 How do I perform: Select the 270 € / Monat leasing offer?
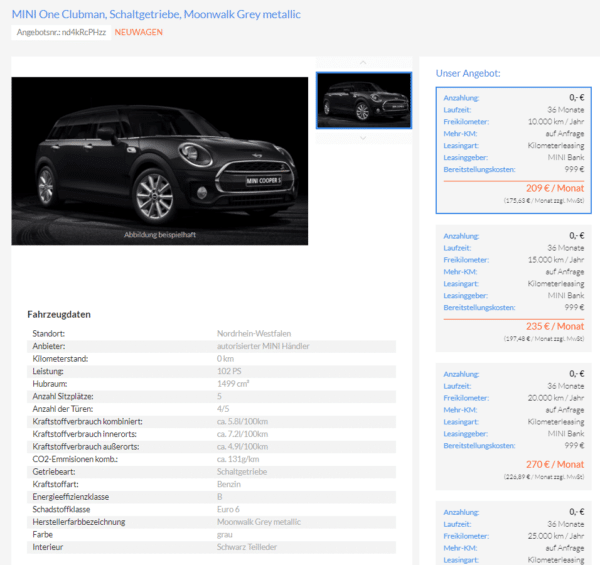[514, 427]
